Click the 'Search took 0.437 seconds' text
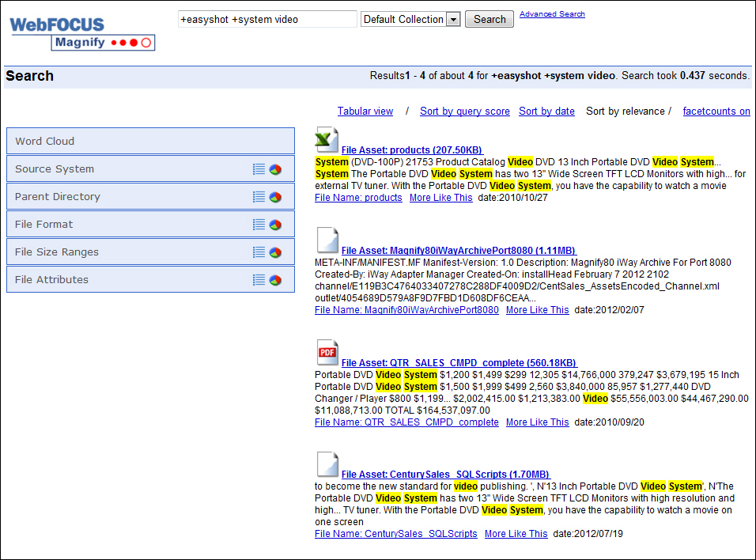Viewport: 756px width, 560px height. pyautogui.click(x=685, y=76)
